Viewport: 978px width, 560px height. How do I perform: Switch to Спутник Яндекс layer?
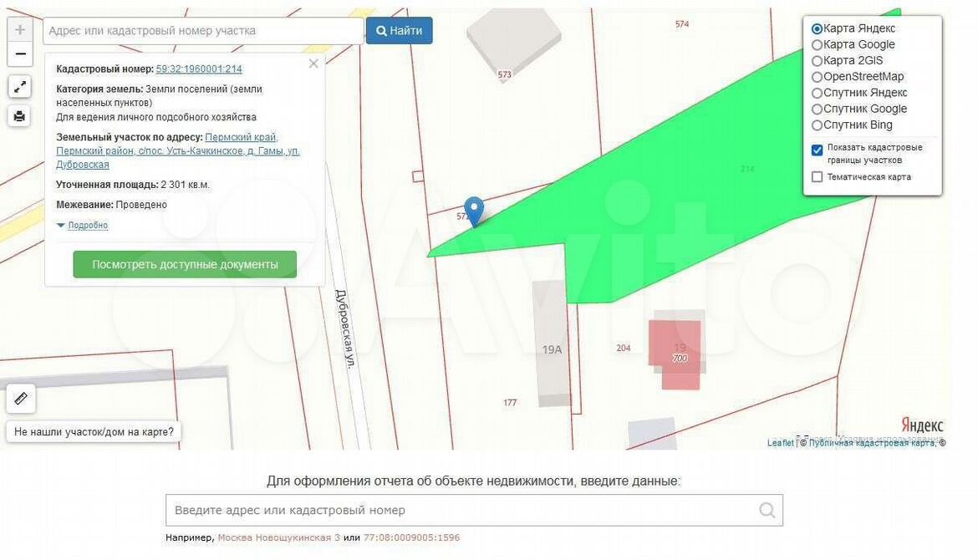click(818, 93)
